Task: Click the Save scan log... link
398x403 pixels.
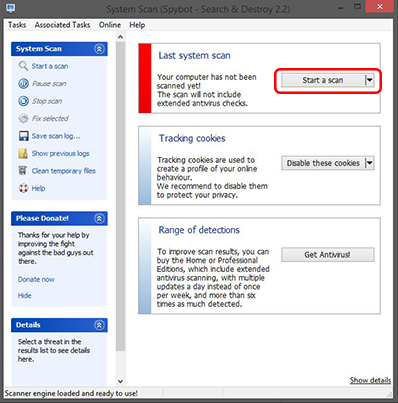Action: pos(56,136)
